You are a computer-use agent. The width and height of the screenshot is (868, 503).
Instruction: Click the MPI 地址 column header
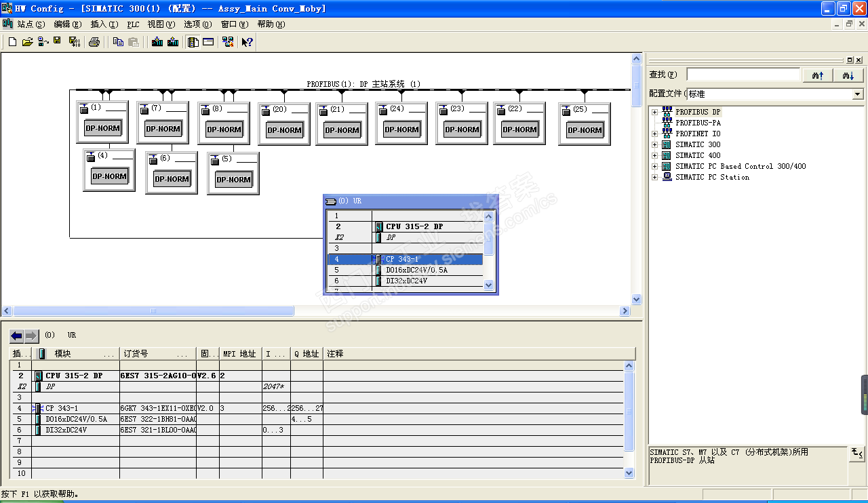coord(241,354)
